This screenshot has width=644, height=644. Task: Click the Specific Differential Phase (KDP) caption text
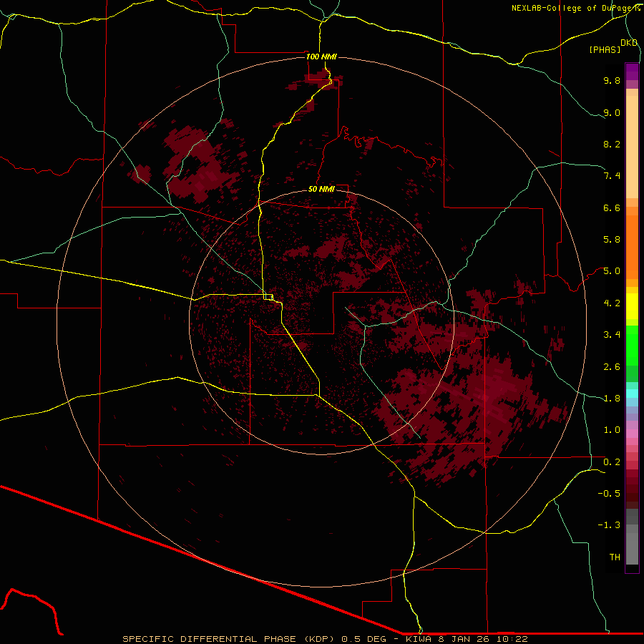click(230, 639)
